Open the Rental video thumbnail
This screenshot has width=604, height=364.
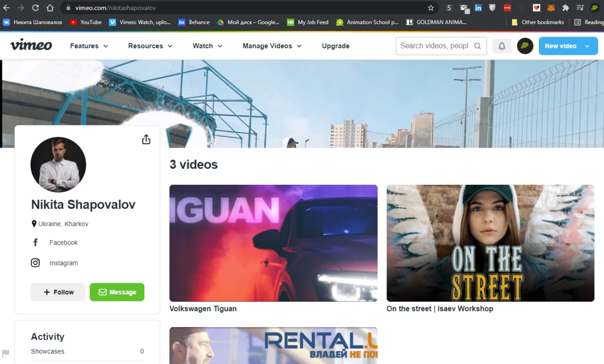point(273,346)
